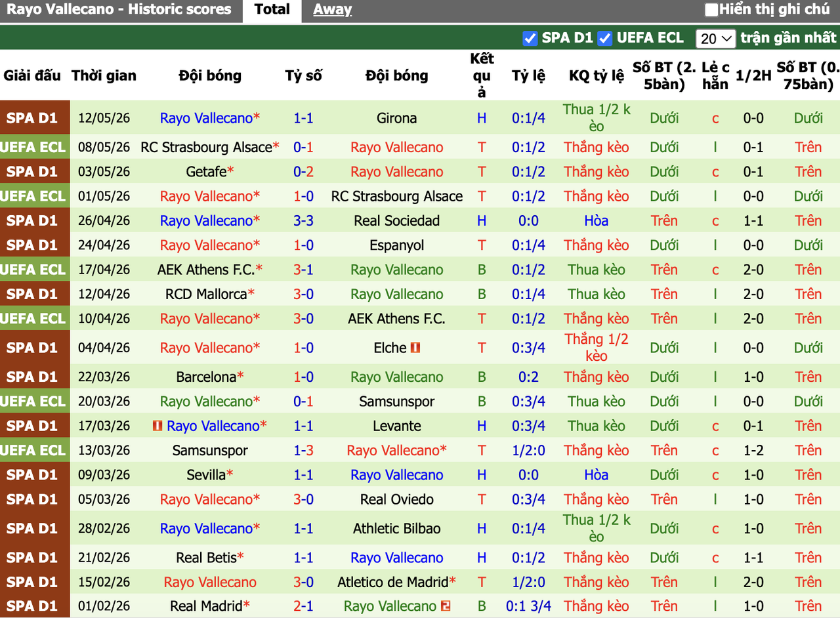Click SPA D1 league label on 12/05/26 row
840x618 pixels.
coord(32,119)
